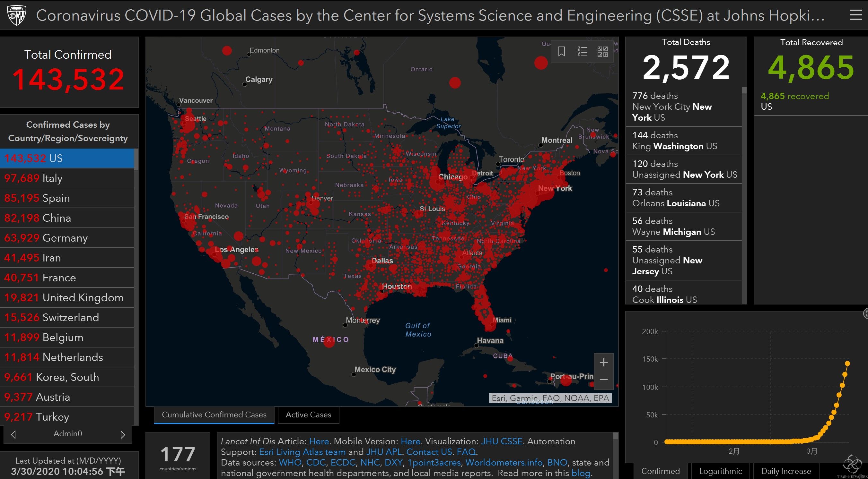The height and width of the screenshot is (479, 868).
Task: Select '85,195 Spain' row
Action: click(67, 198)
